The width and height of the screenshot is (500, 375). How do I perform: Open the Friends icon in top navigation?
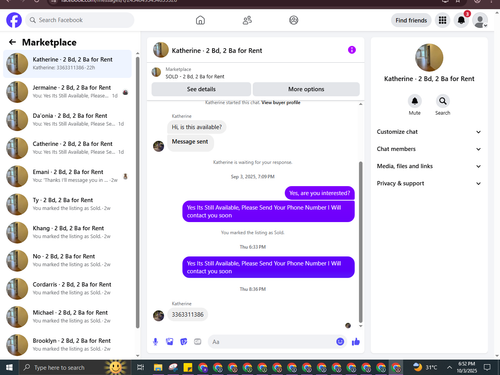tap(247, 20)
